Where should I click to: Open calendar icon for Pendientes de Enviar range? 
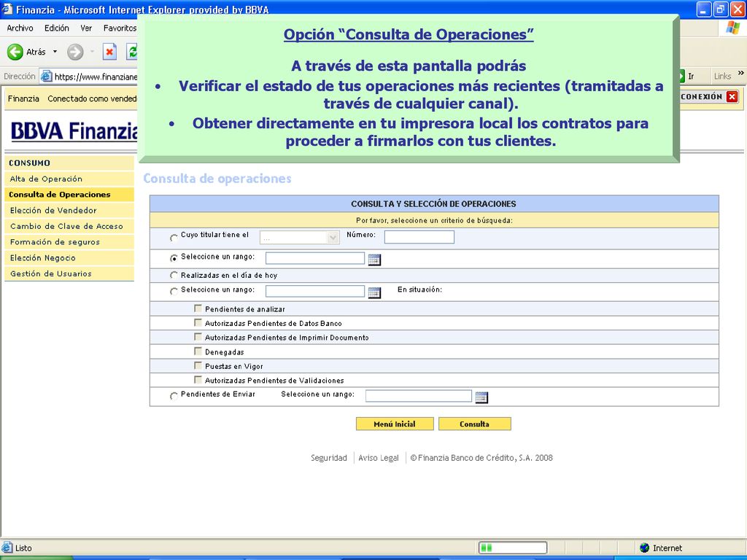481,397
